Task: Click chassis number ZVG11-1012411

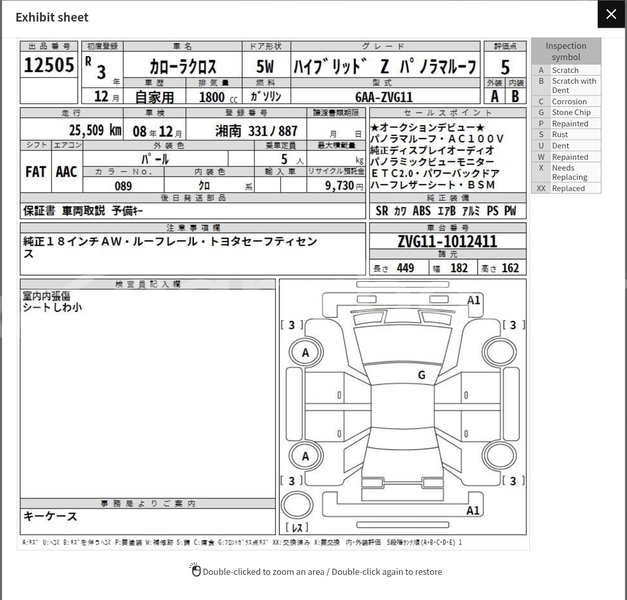Action: click(447, 241)
